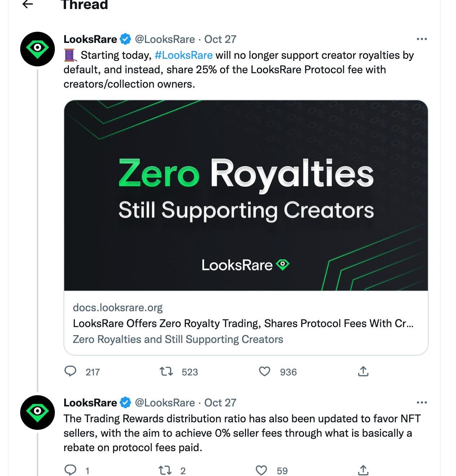Like the tweet with 59 likes

tap(261, 470)
